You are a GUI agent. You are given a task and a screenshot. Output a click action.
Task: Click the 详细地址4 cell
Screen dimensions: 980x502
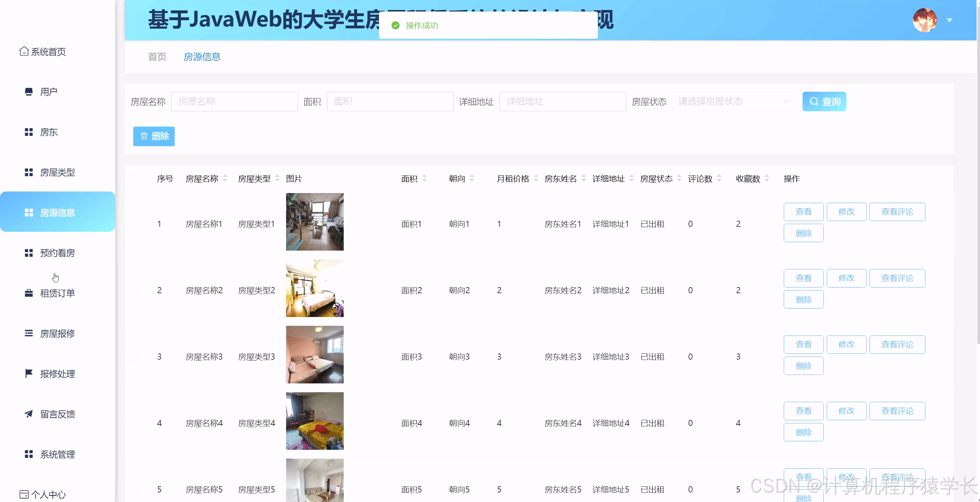pyautogui.click(x=611, y=423)
